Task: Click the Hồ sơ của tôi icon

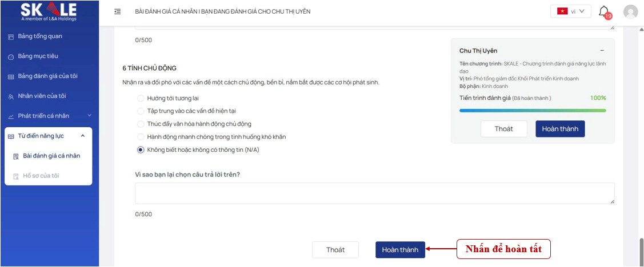Action: pos(16,176)
